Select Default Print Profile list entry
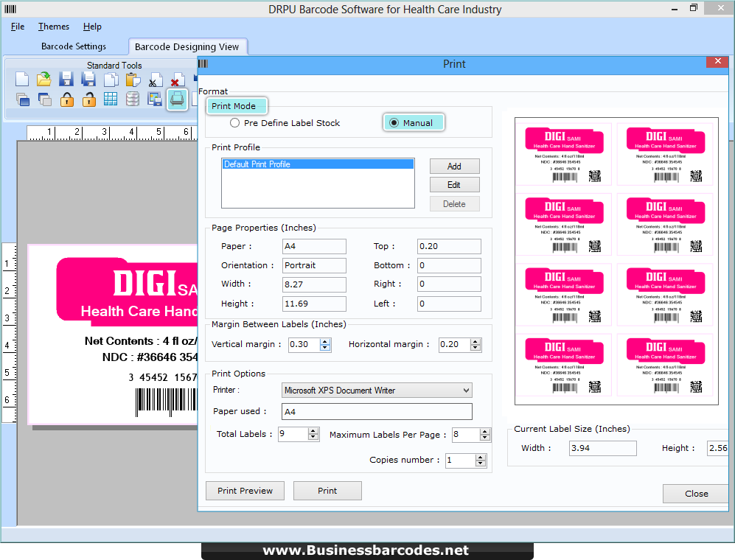 (318, 164)
